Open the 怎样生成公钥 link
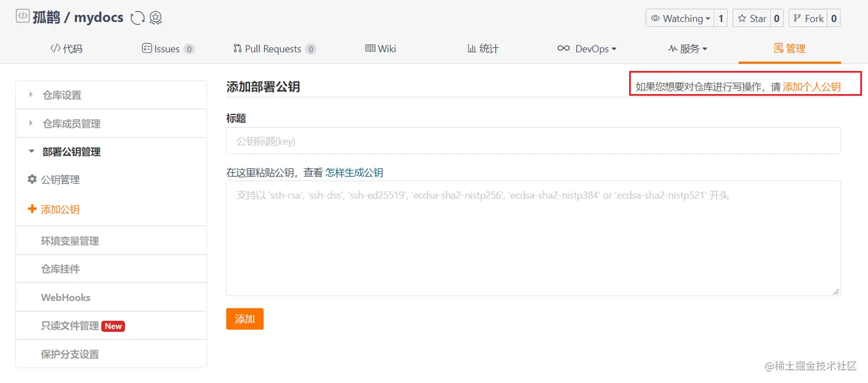 (x=354, y=172)
